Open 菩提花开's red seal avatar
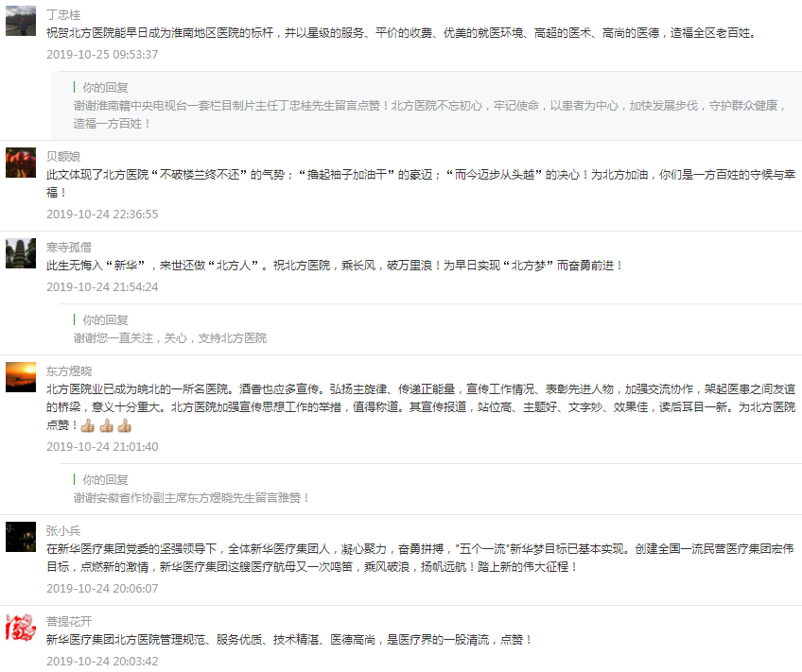 (21, 627)
